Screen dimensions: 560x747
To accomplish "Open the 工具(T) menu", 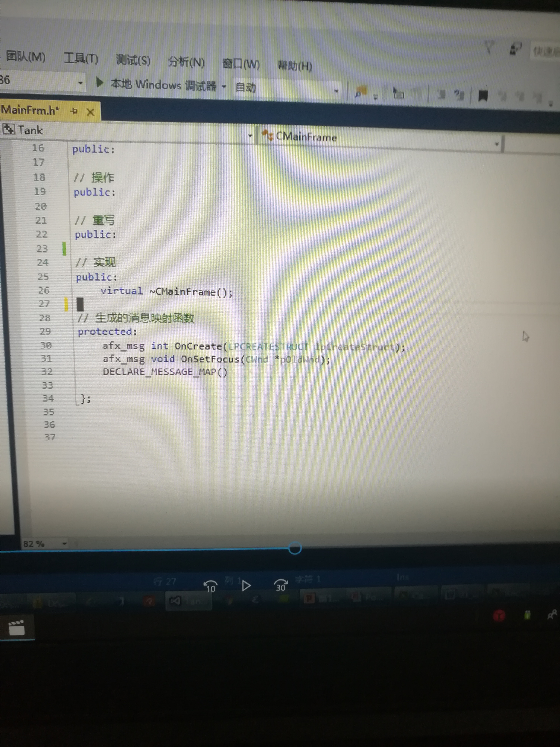I will pyautogui.click(x=81, y=58).
